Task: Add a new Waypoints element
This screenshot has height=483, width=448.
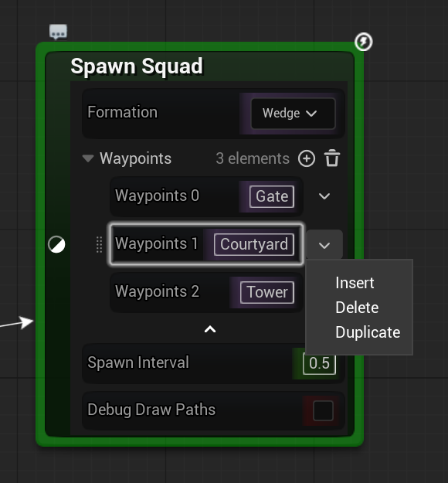Action: click(307, 158)
